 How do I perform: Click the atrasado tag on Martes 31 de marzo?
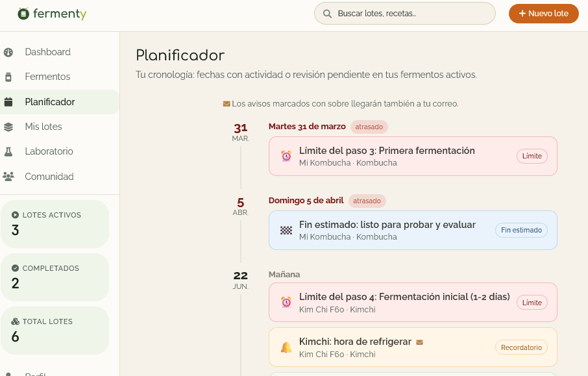[369, 127]
